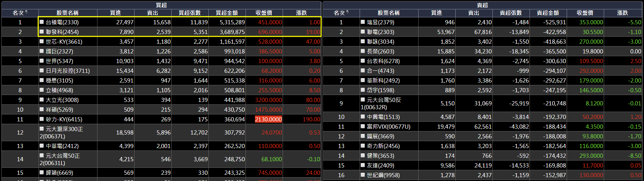
Task: Click 賣超金額 value -525,931
Action: click(555, 22)
